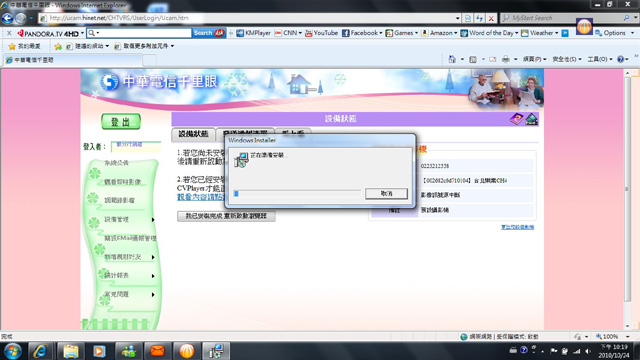Click the Feeds icon in the command bar

(473, 59)
